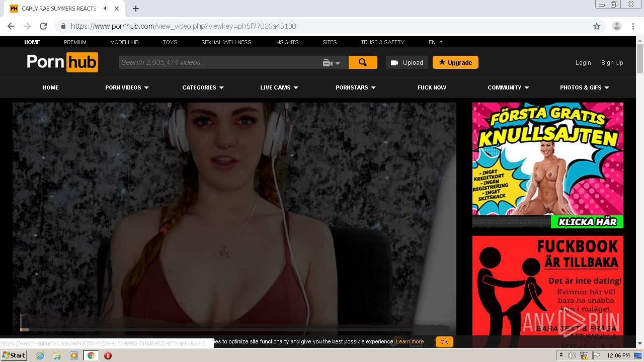Click the orange Upgrade button
Screen dimensions: 644x362
pos(455,62)
